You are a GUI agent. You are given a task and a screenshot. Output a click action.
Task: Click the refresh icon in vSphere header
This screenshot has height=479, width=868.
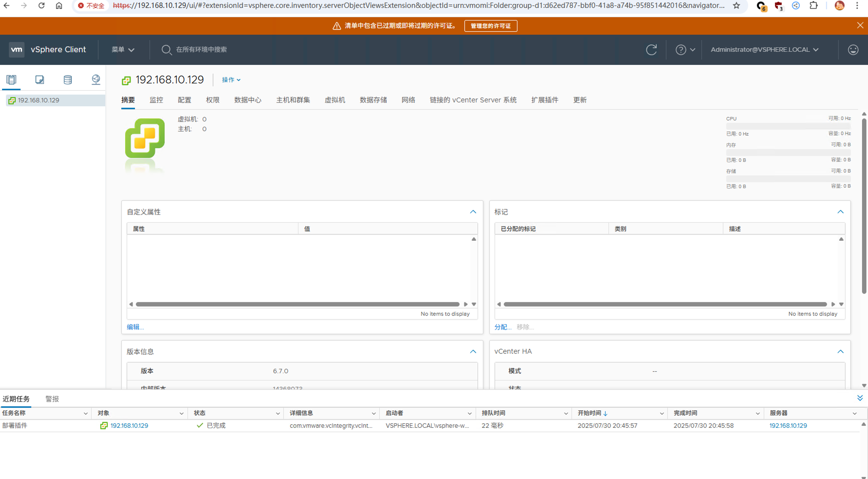point(651,50)
